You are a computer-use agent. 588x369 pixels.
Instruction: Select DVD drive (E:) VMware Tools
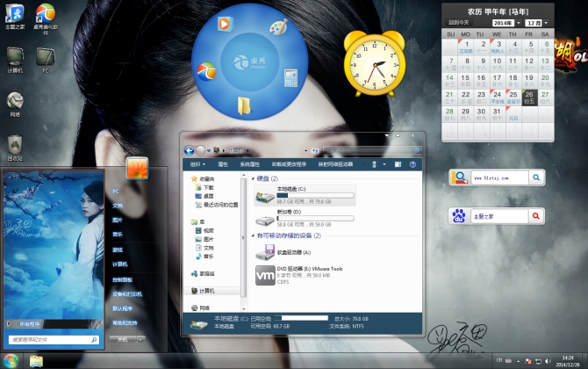[299, 275]
